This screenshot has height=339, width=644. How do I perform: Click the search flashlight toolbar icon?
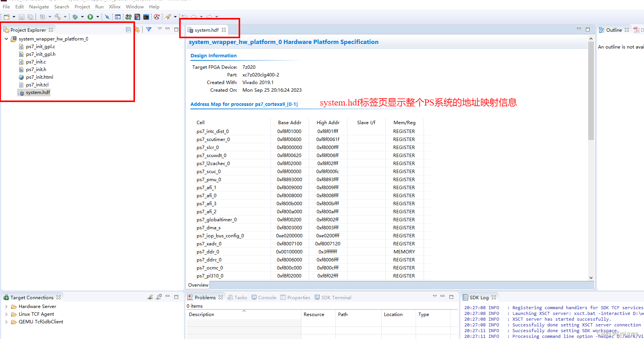click(x=168, y=17)
